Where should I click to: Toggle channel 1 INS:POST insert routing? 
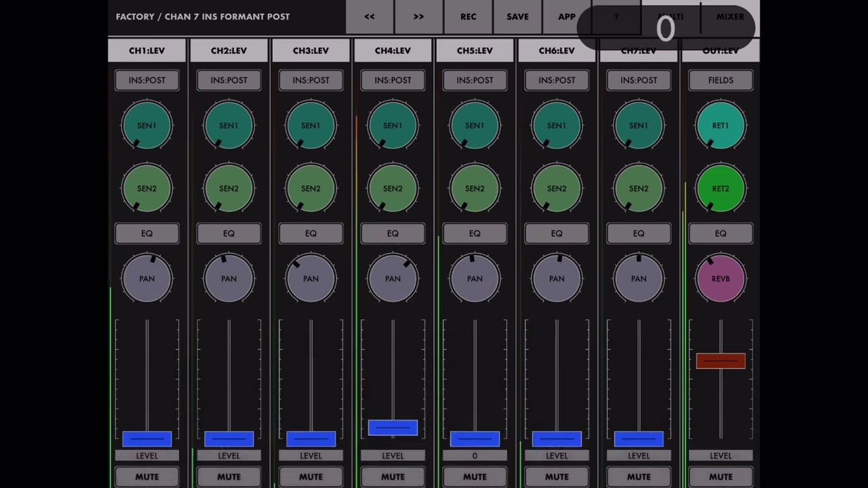[x=146, y=80]
